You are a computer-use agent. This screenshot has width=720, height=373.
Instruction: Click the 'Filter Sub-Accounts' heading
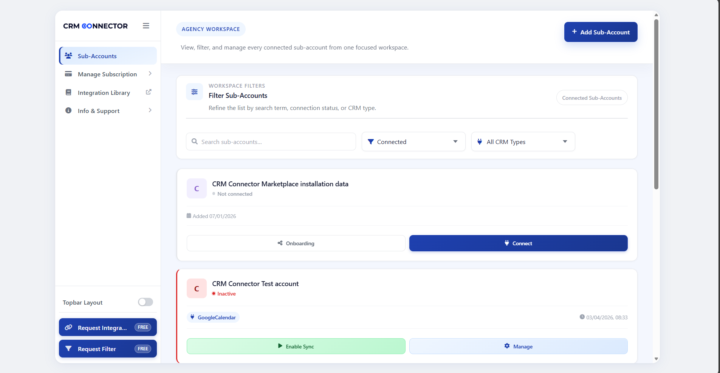pos(238,96)
